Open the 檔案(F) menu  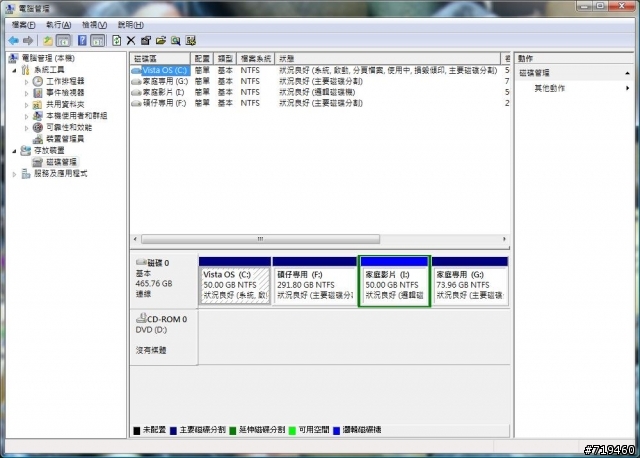(23, 25)
